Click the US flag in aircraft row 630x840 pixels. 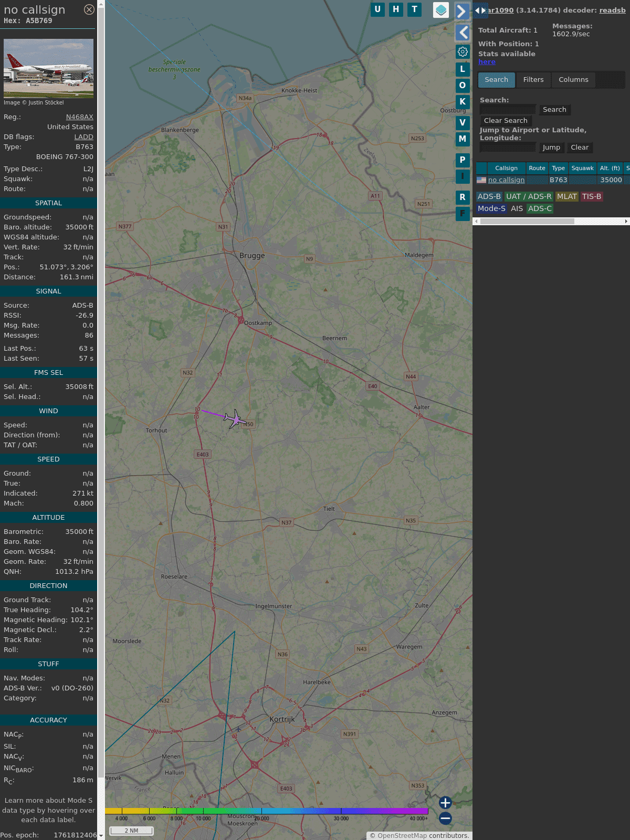(x=481, y=180)
